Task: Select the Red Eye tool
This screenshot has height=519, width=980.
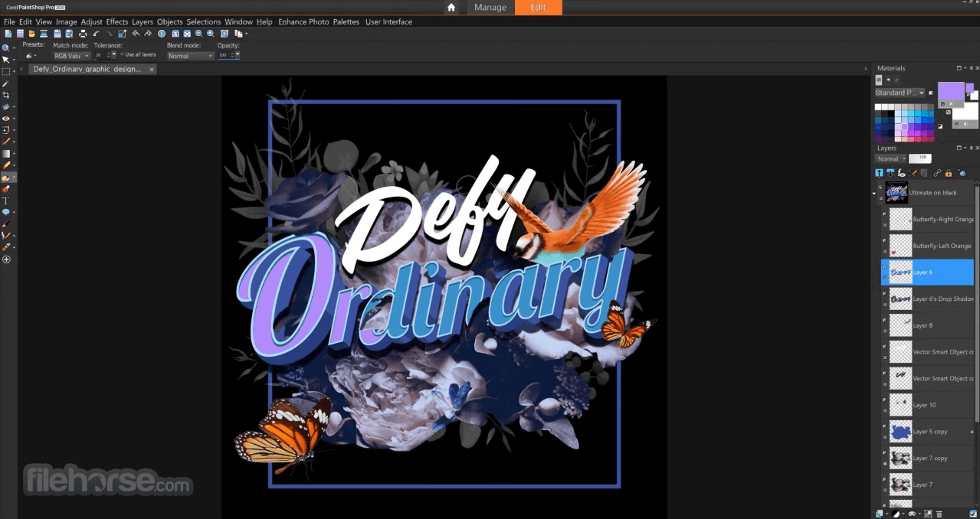Action: coord(5,119)
